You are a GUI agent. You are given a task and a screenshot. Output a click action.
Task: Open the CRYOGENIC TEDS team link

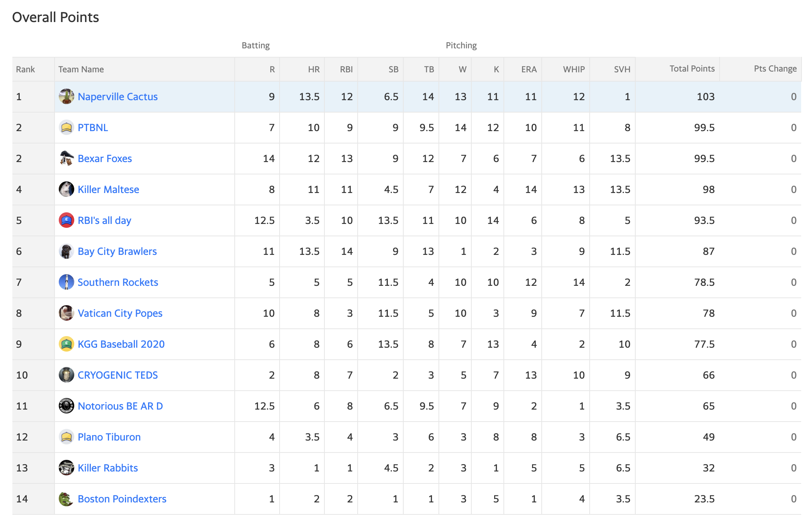[x=118, y=375]
